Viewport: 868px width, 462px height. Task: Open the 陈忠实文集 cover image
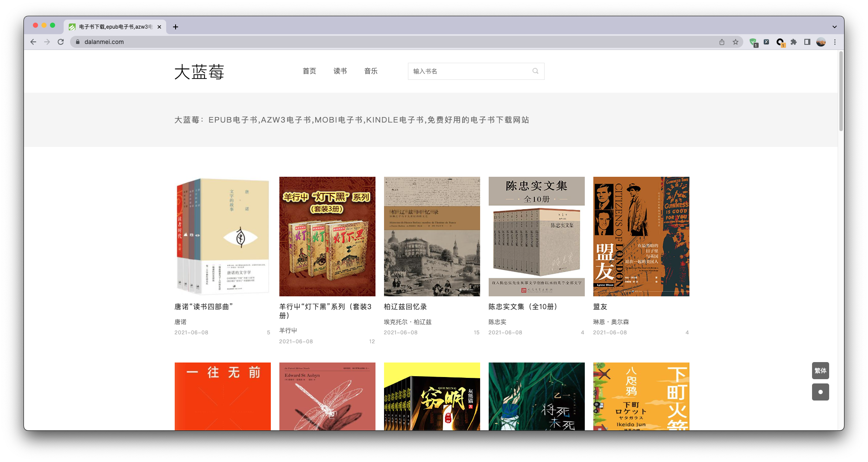coord(537,236)
